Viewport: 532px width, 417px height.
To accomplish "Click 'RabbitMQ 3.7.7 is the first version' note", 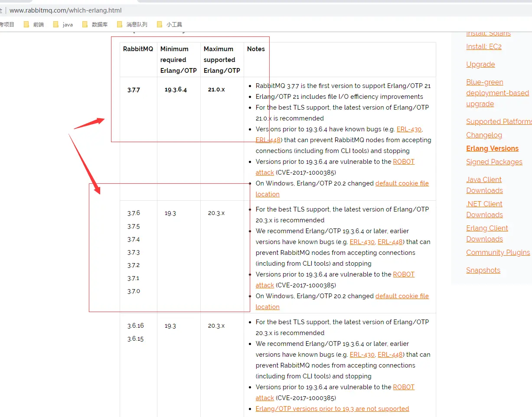I will (x=343, y=86).
